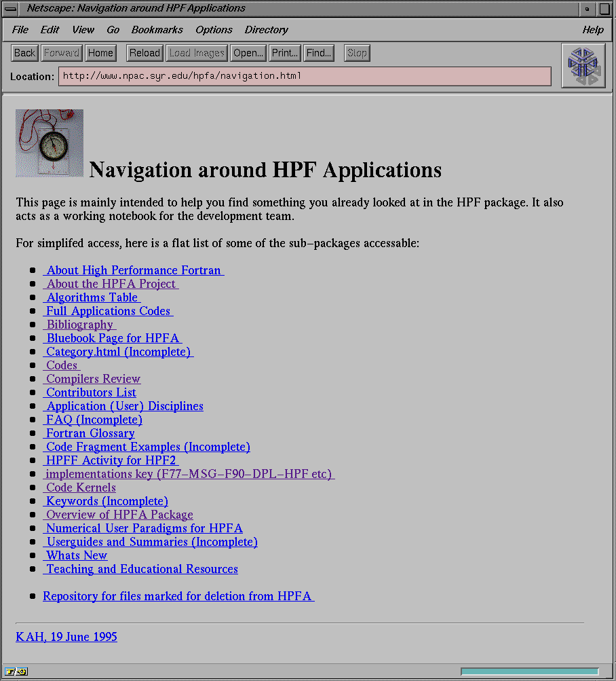Open About the HPFA Project link
This screenshot has width=616, height=681.
click(x=111, y=284)
